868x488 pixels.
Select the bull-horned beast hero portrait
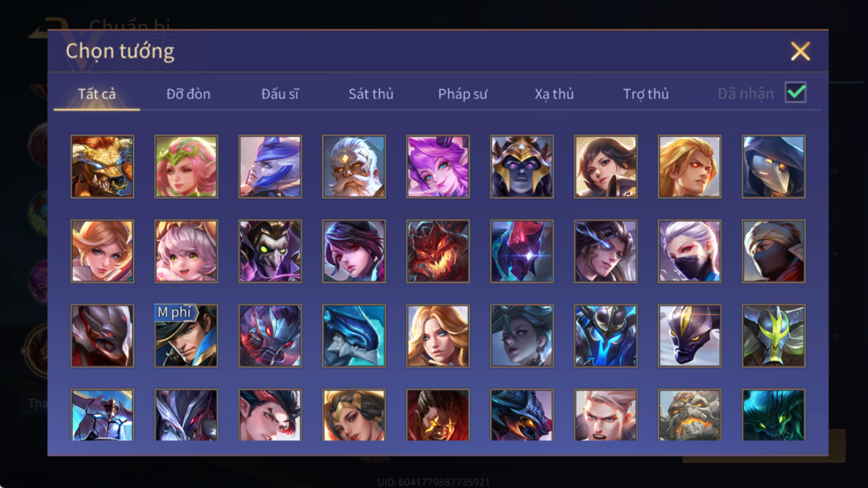[x=102, y=167]
